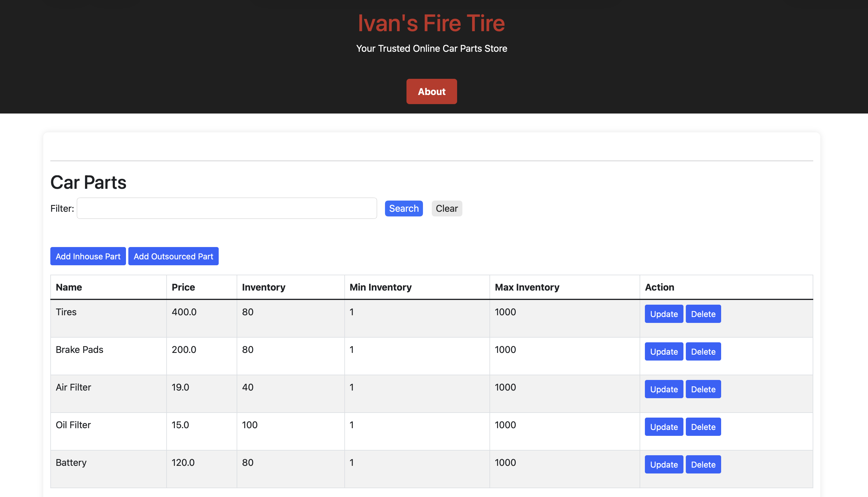868x497 pixels.
Task: Update the Brake Pads part
Action: click(663, 352)
